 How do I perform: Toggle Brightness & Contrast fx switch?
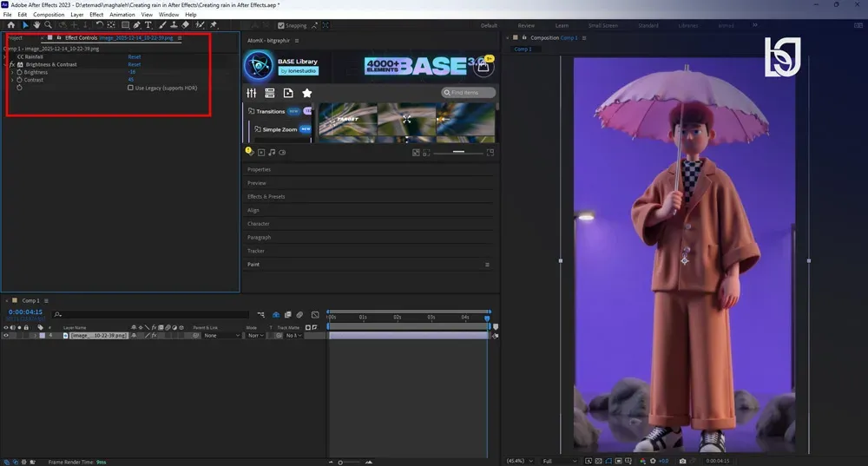point(12,64)
